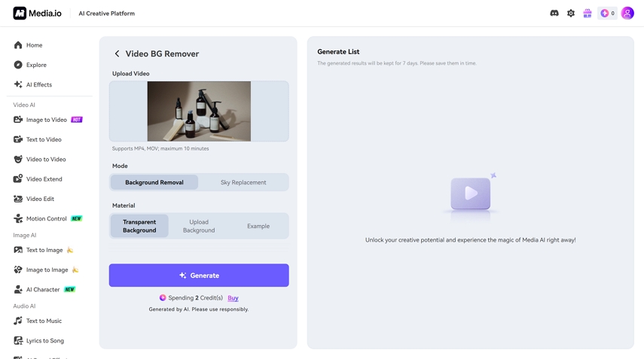The height and width of the screenshot is (359, 644).
Task: Click the uploaded video thumbnail
Action: coord(199,111)
